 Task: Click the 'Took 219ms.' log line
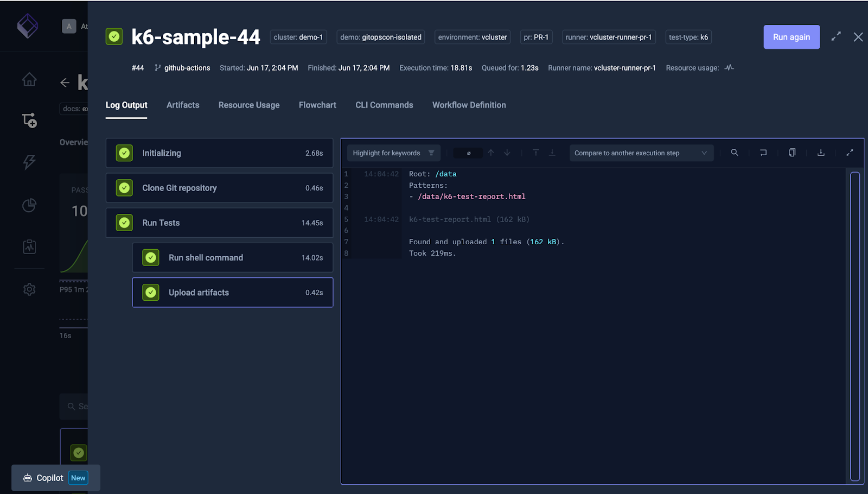coord(432,253)
